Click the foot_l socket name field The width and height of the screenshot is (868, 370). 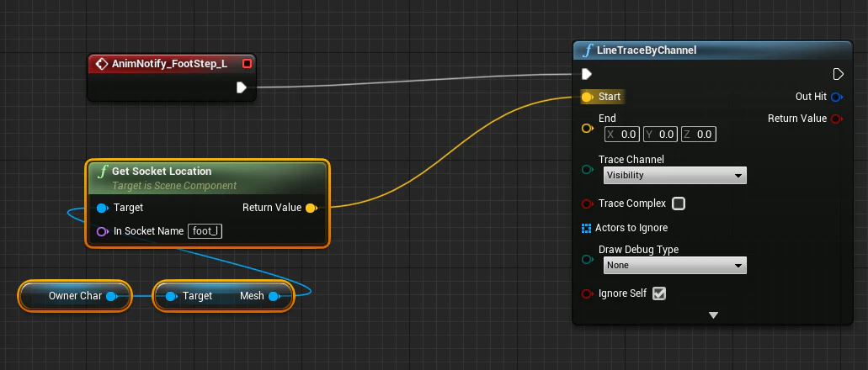click(x=205, y=231)
